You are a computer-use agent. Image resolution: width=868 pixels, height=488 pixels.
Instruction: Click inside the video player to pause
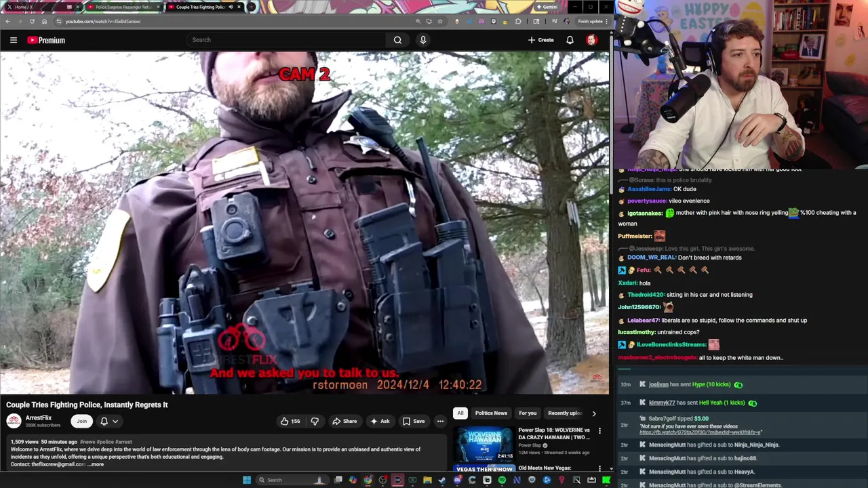(304, 222)
